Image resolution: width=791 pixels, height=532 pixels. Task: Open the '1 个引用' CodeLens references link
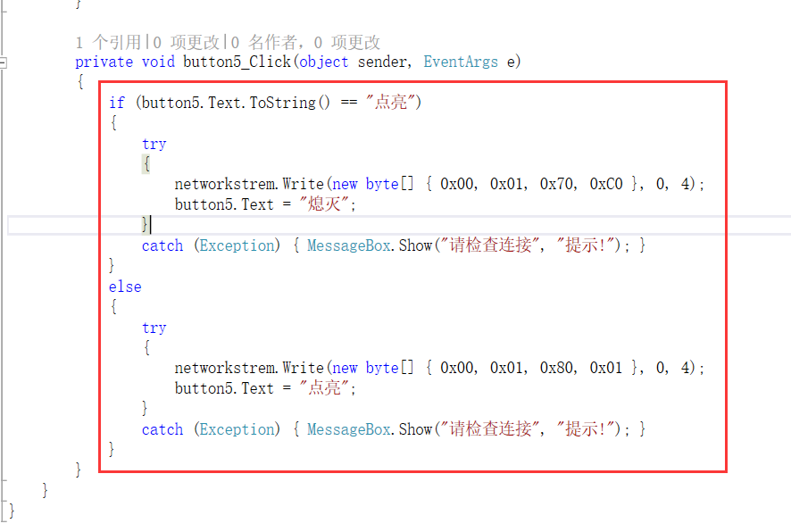108,42
